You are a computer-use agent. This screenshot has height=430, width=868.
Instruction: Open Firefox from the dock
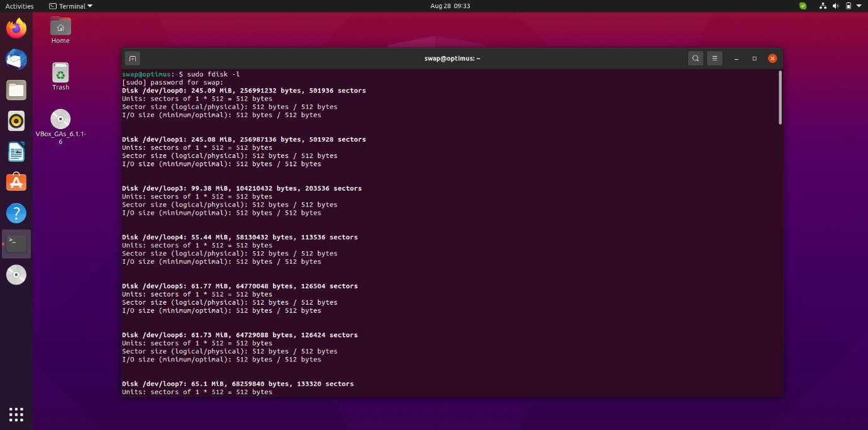tap(16, 28)
